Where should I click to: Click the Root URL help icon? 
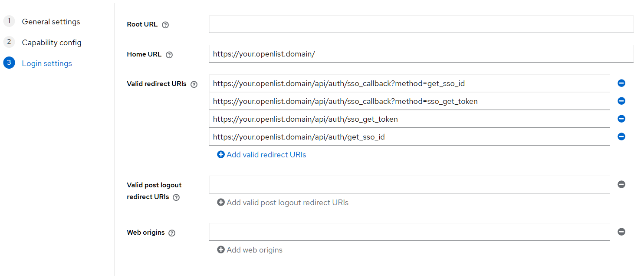165,25
